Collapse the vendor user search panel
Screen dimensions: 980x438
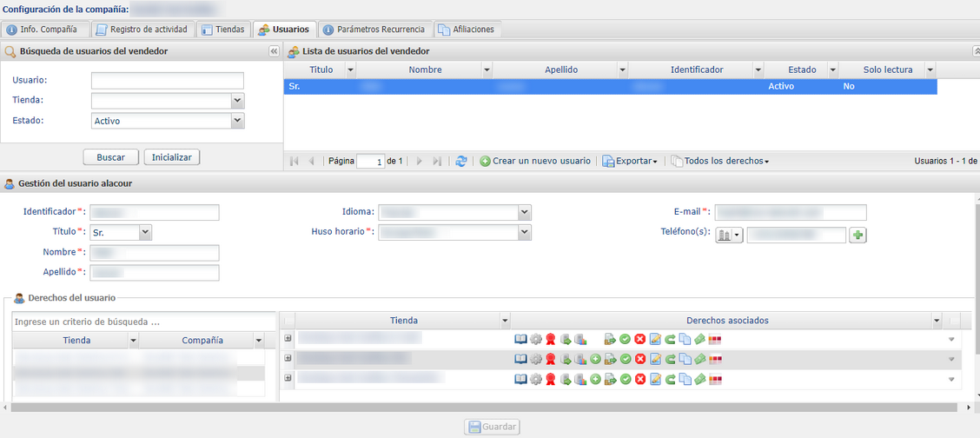point(274,51)
